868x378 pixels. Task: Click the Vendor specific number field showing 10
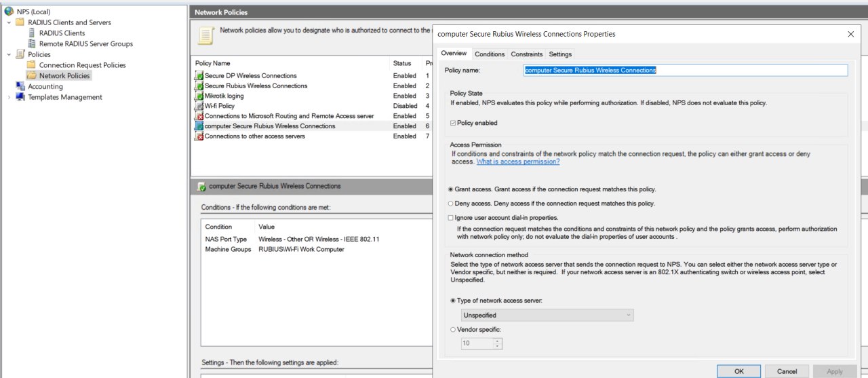477,343
